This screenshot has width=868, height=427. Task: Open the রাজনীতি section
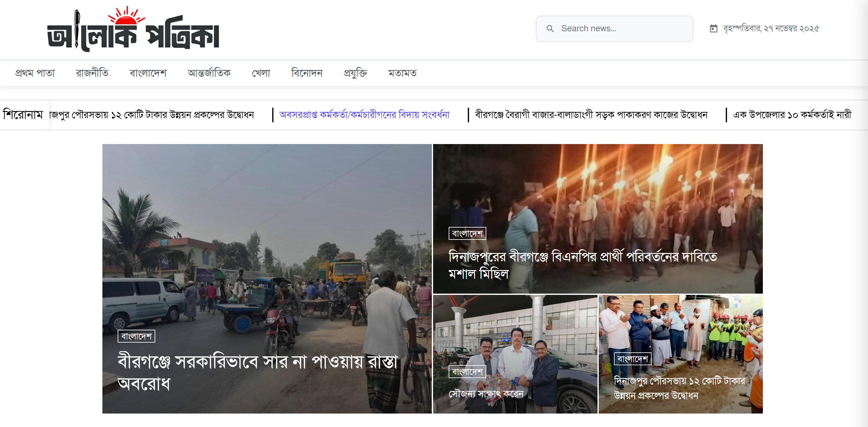(92, 73)
